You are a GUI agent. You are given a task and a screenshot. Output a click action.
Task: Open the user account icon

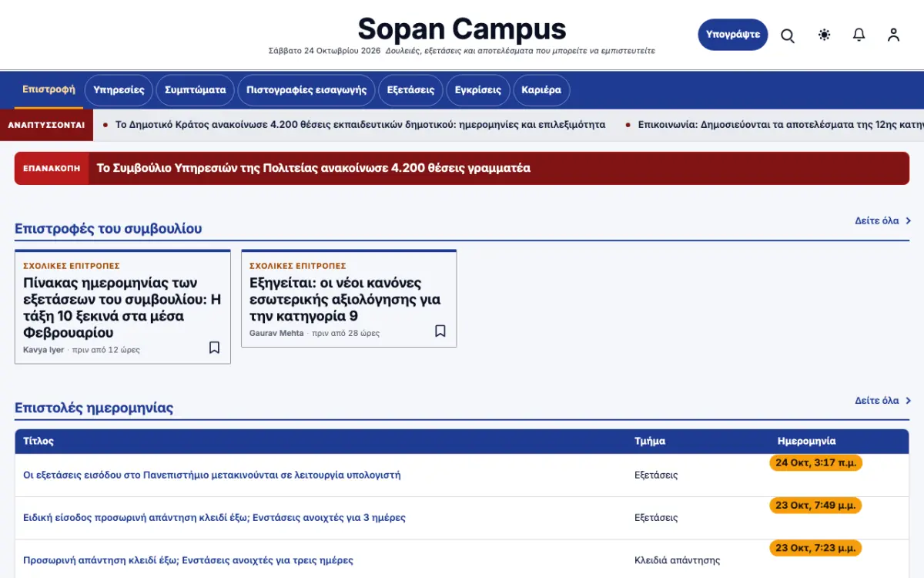(893, 35)
